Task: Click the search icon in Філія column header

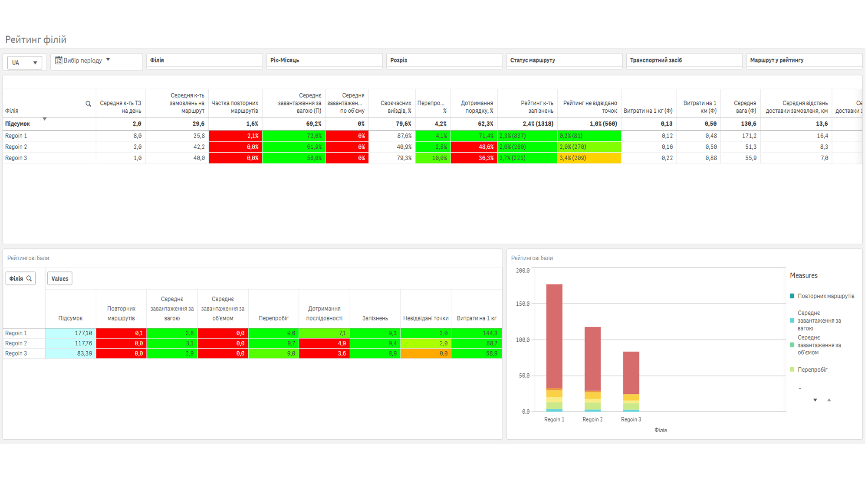Action: pos(88,104)
